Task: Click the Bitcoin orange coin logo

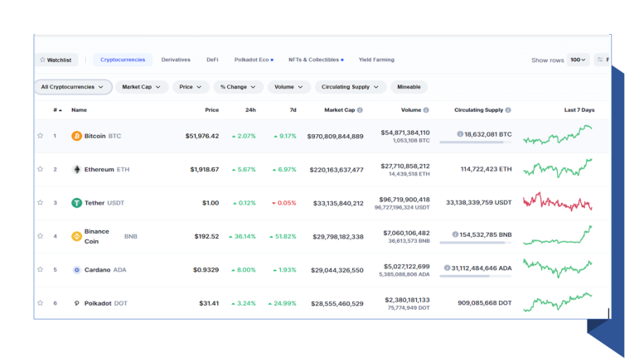Action: point(76,136)
